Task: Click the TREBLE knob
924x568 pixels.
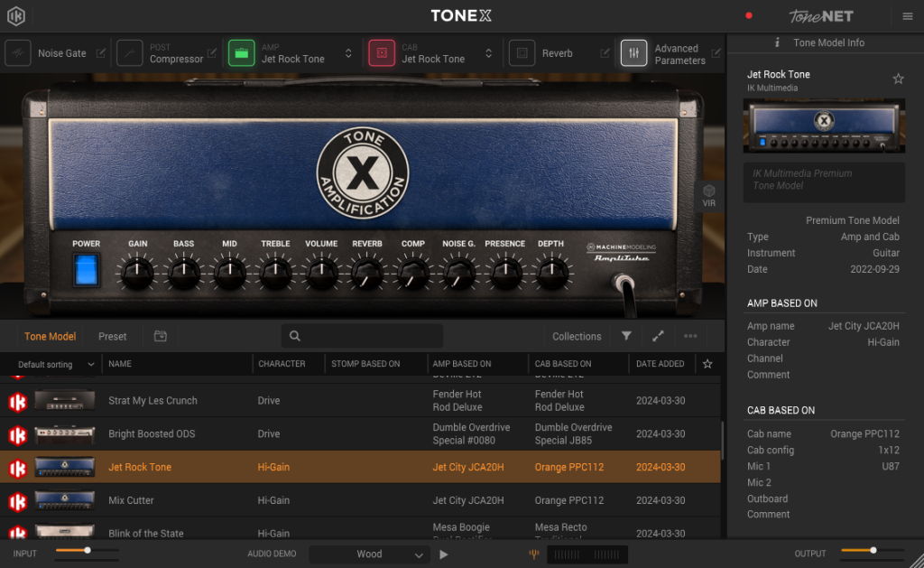Action: pos(275,273)
